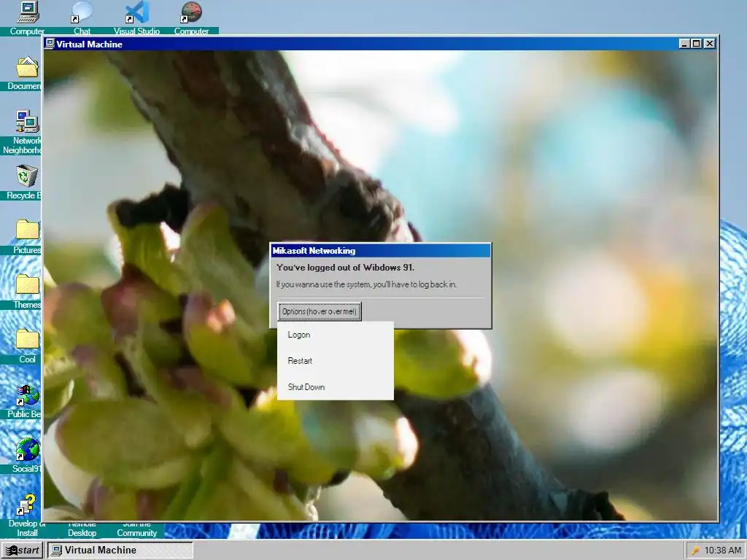The height and width of the screenshot is (560, 747).
Task: Open the Develop or Install help icon
Action: tap(27, 505)
